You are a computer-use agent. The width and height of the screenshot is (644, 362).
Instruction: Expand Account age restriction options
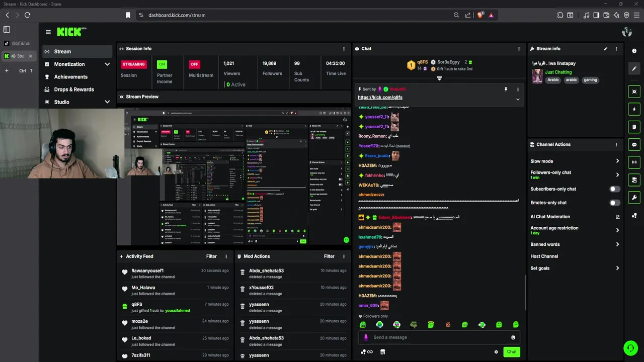coord(617,230)
